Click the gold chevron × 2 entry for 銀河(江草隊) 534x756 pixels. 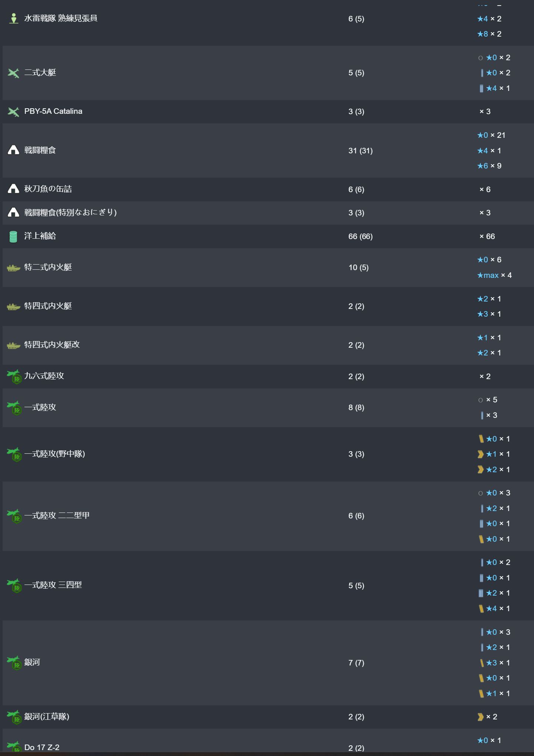coord(487,717)
